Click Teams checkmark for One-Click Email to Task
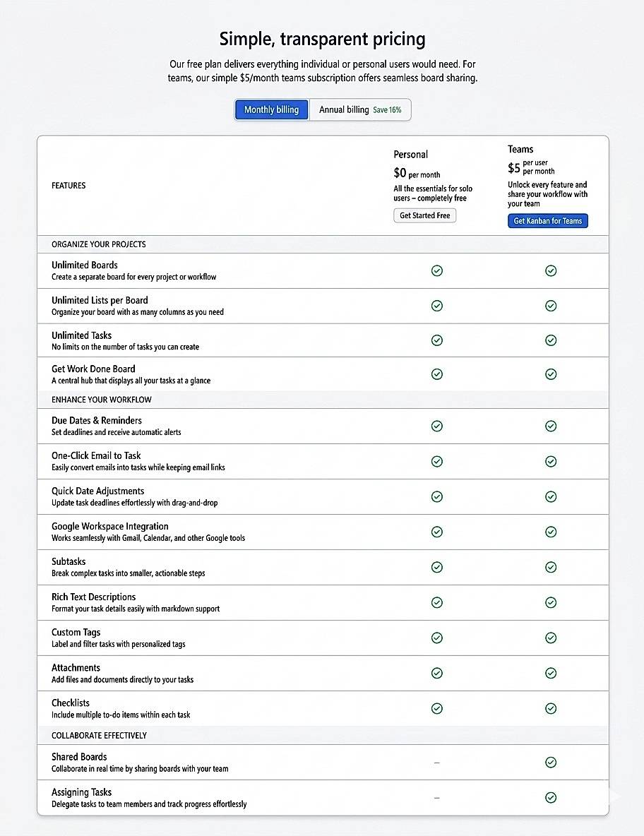Screen dimensions: 644x836 (551, 461)
